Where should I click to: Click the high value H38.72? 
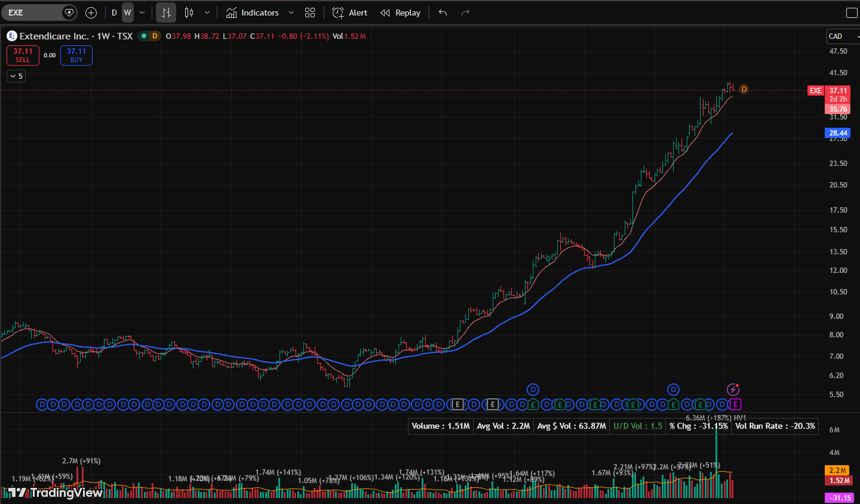point(207,36)
